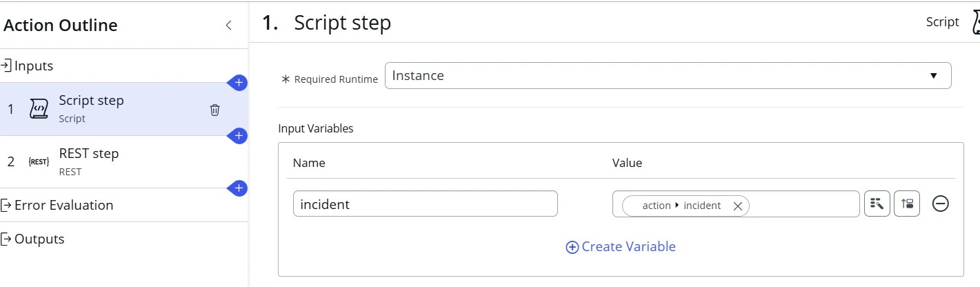Toggle scripted value button for incident
Image resolution: width=980 pixels, height=287 pixels.
[907, 204]
